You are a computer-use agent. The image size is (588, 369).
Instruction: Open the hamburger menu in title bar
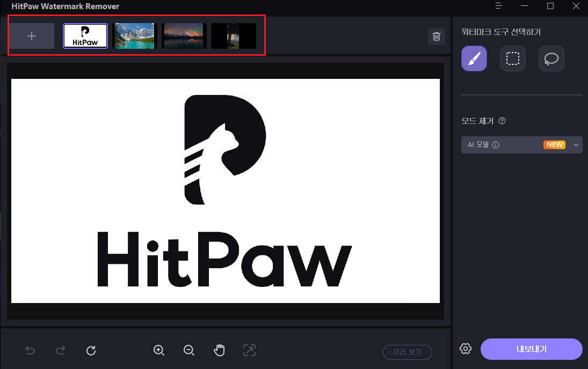coord(499,6)
